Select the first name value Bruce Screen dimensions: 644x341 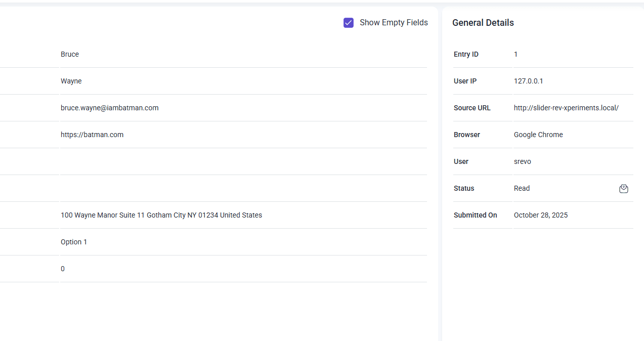pyautogui.click(x=70, y=54)
